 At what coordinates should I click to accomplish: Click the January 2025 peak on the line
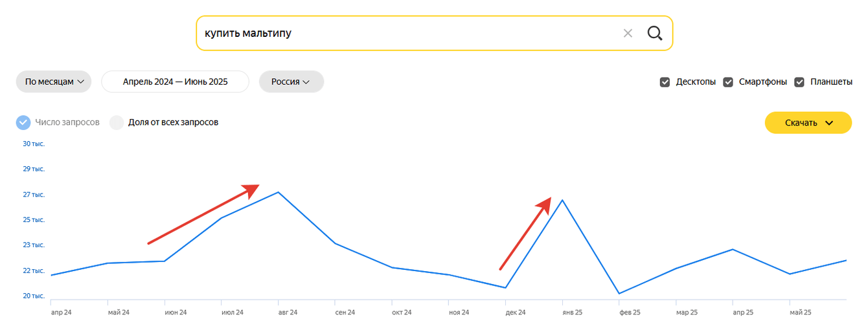(562, 200)
